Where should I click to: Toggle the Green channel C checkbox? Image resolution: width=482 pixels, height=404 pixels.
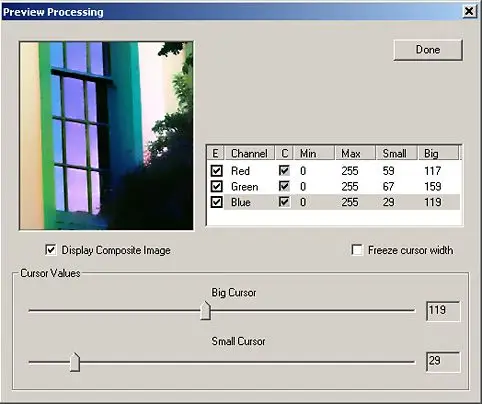[x=284, y=186]
